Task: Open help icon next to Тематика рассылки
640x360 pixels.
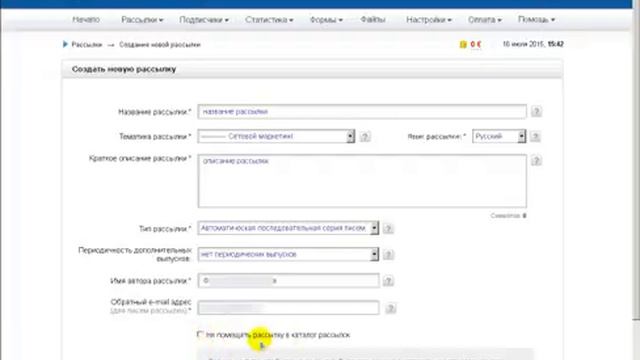Action: pos(365,136)
